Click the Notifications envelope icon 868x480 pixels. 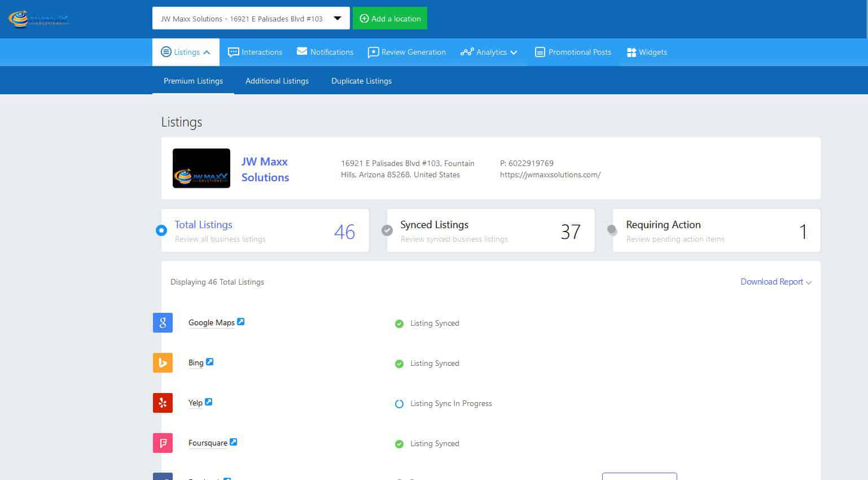point(302,51)
